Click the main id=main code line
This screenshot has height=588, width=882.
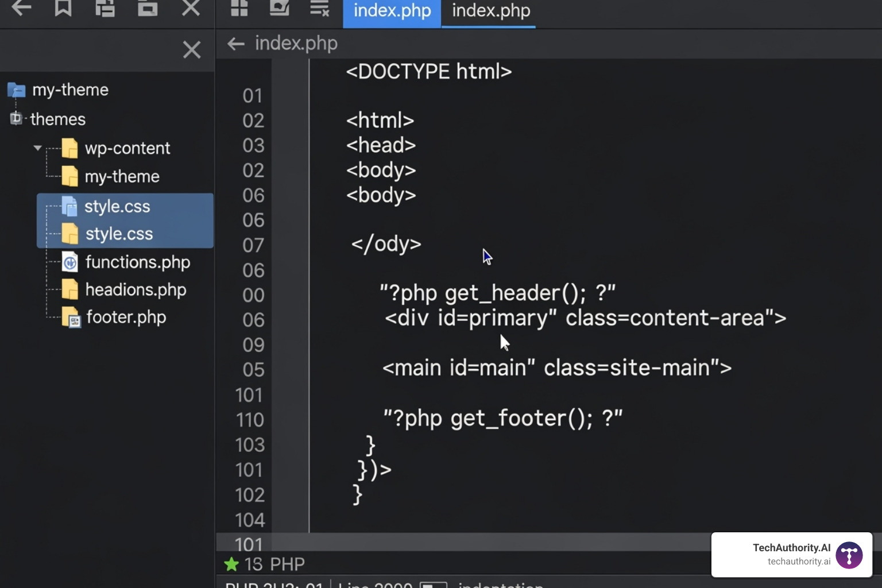557,368
